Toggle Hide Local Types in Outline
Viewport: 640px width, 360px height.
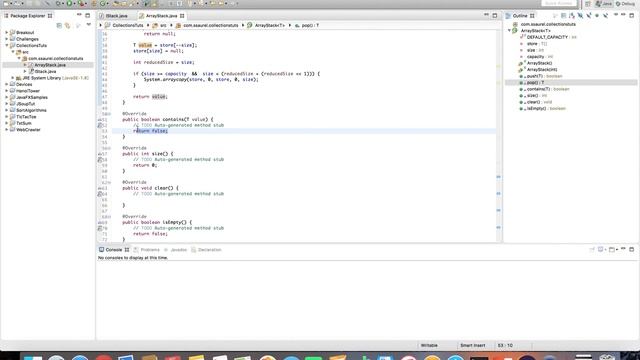606,16
